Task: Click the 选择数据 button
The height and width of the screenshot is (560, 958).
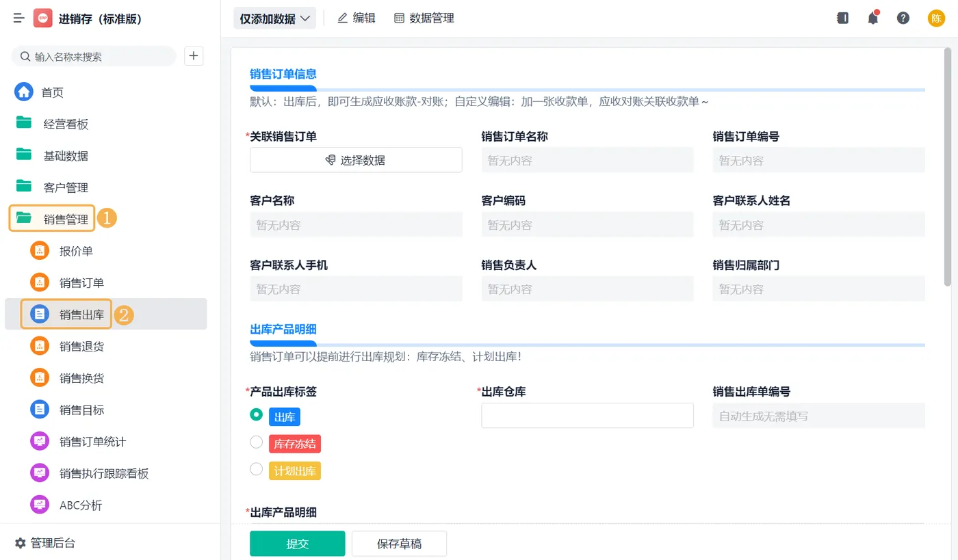Action: coord(356,160)
